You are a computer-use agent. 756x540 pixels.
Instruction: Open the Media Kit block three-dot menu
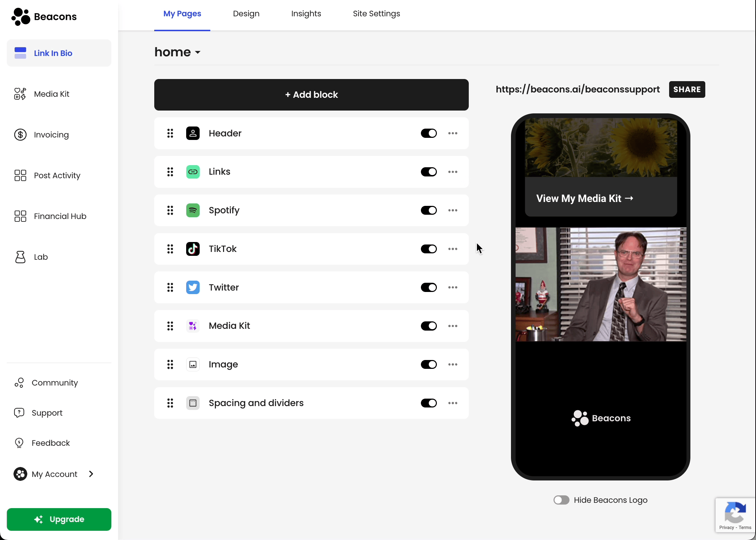point(453,326)
